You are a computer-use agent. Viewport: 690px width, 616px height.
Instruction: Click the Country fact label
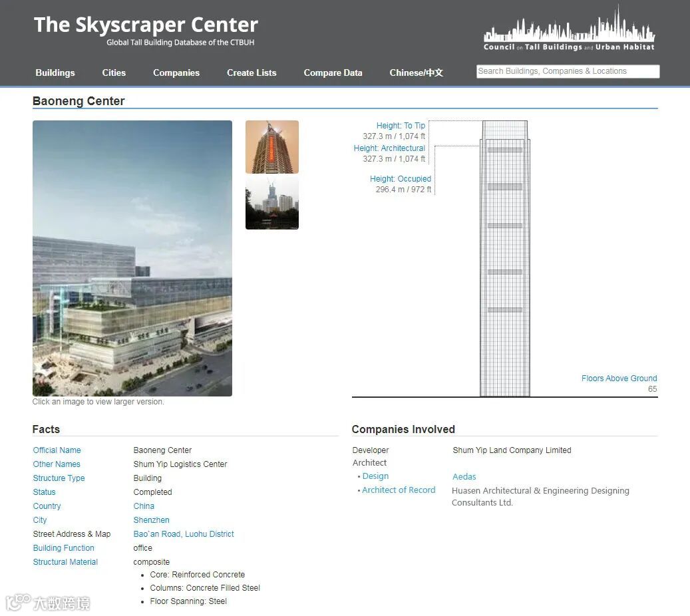[x=47, y=506]
